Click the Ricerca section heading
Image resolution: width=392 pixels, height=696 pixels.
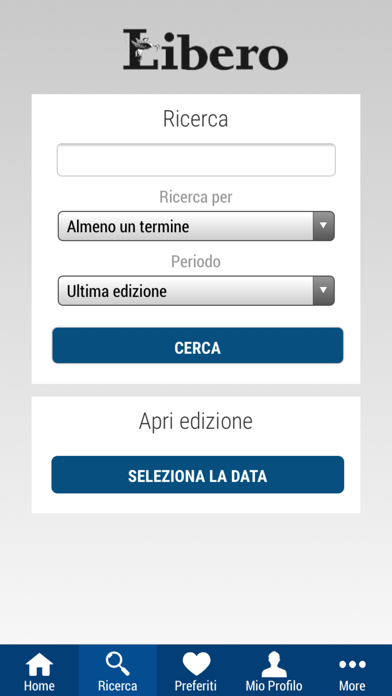click(x=196, y=119)
